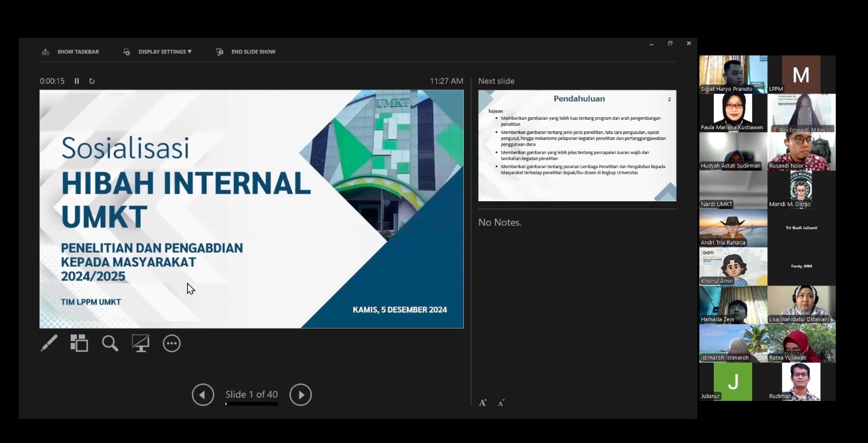The height and width of the screenshot is (443, 868).
Task: Click the Pendahuluan next slide preview
Action: pos(577,145)
